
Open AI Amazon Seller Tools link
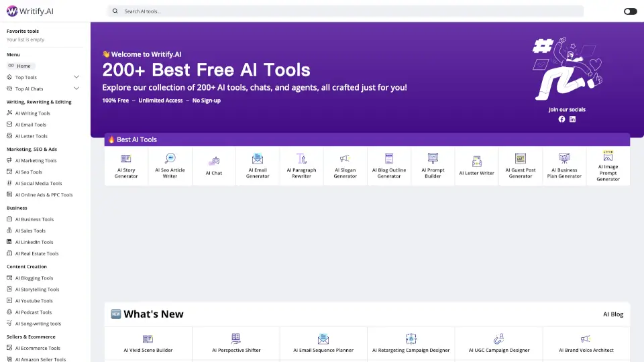(40, 359)
